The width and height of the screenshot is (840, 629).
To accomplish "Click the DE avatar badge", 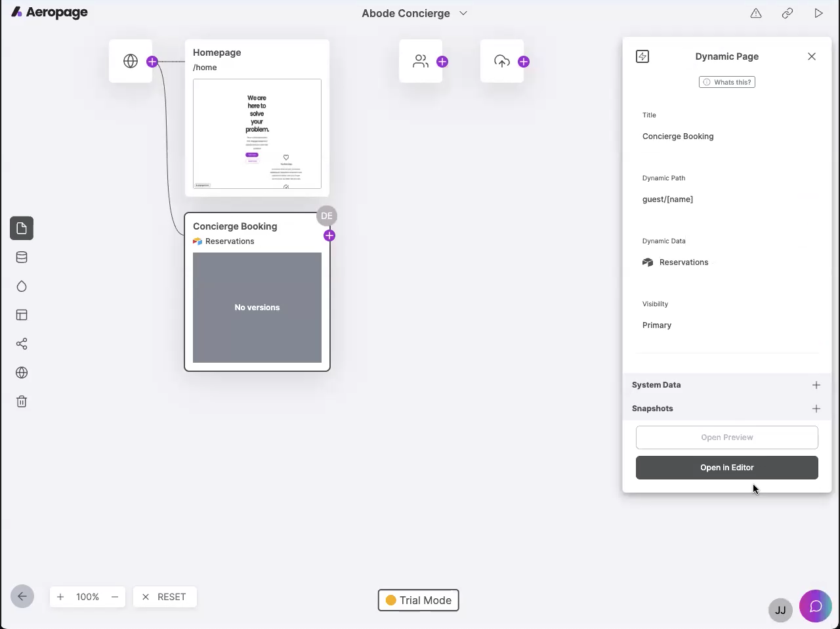I will point(327,216).
